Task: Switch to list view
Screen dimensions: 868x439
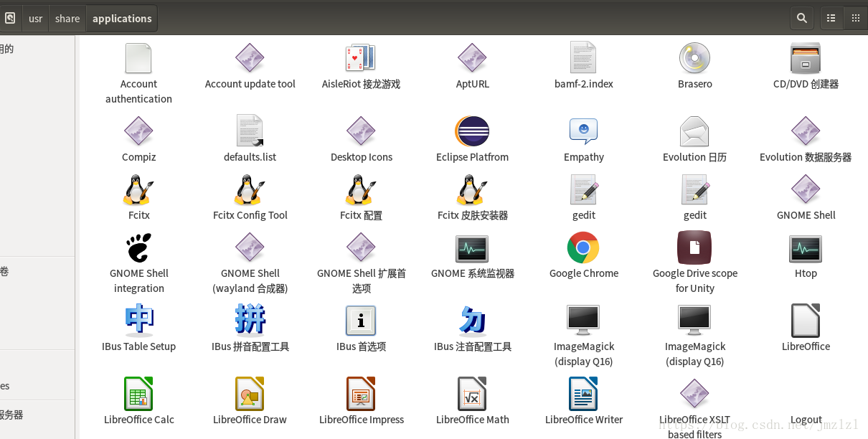Action: point(831,19)
